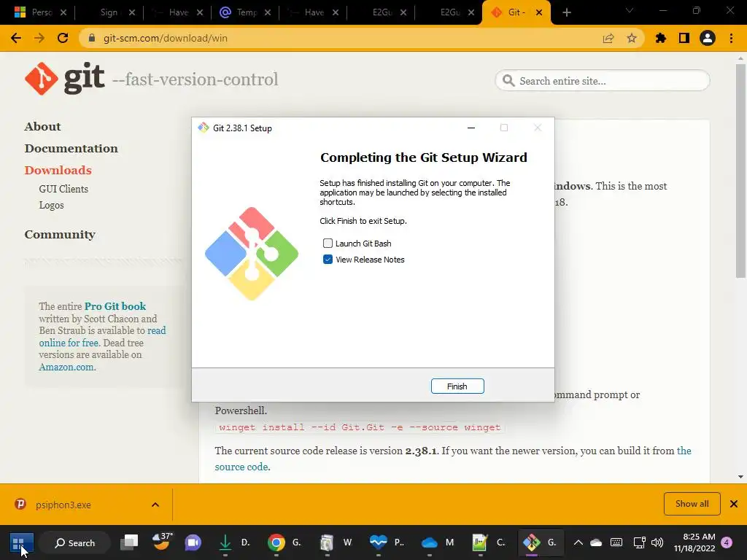
Task: Open the video chat app on taskbar
Action: coord(193,542)
